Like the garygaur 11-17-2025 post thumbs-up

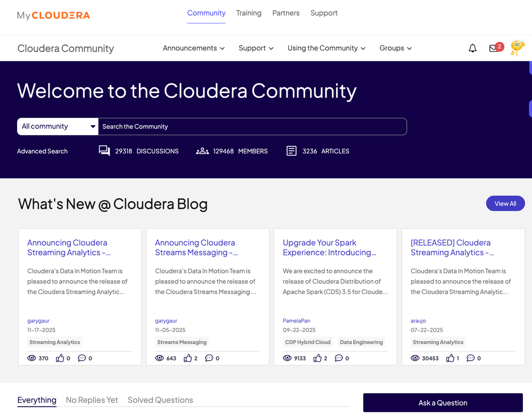pyautogui.click(x=60, y=358)
